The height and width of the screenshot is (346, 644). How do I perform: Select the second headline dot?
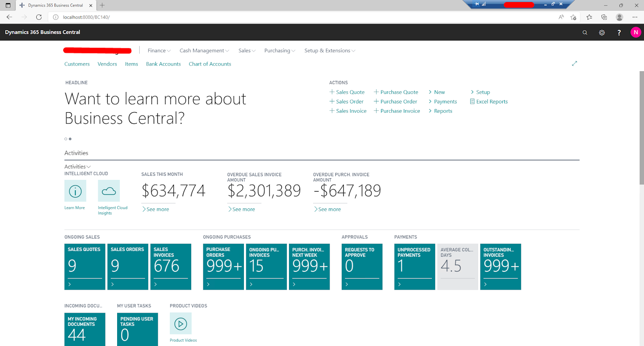pos(70,139)
